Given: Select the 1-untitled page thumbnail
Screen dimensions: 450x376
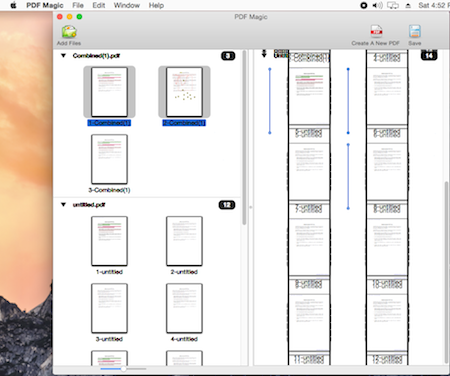Looking at the screenshot, I should 109,241.
